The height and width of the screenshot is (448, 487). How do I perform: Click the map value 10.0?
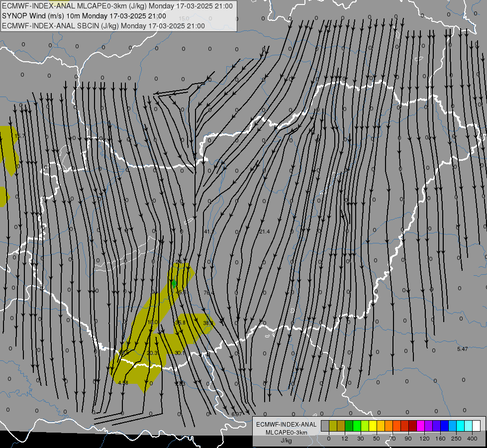153,322
